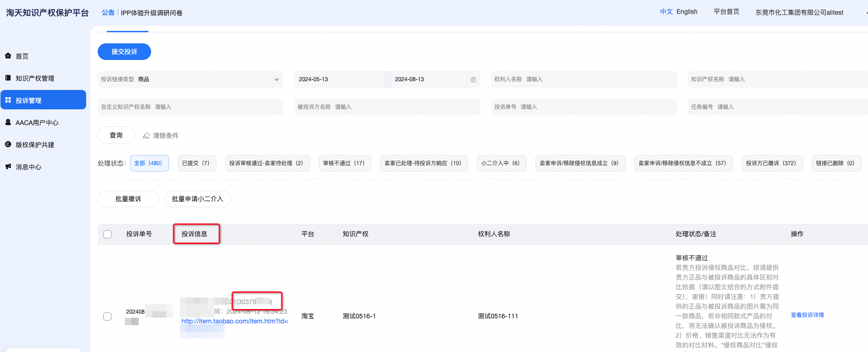Click the AACA用户中心 user icon
The height and width of the screenshot is (352, 868).
(8, 122)
